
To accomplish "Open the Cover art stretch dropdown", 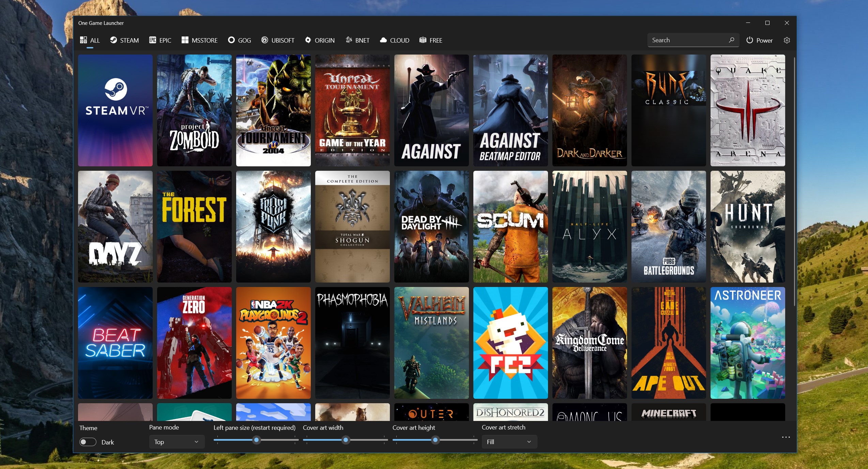I will [509, 442].
